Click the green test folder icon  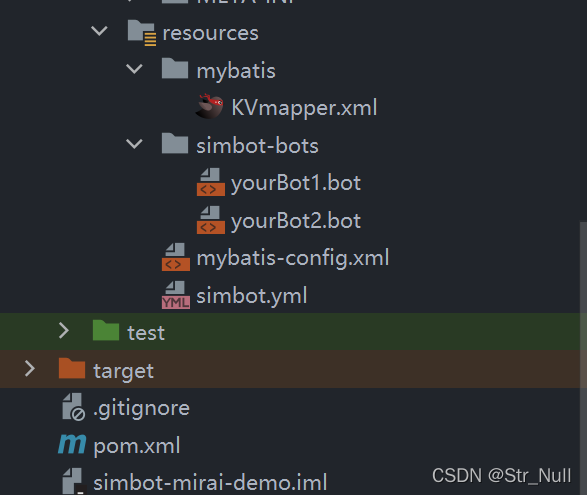[x=106, y=330]
